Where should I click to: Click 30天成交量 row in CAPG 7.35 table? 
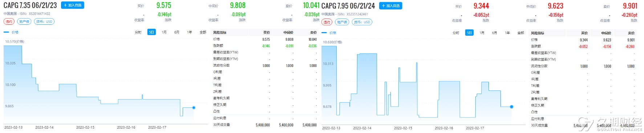[x=265, y=125]
